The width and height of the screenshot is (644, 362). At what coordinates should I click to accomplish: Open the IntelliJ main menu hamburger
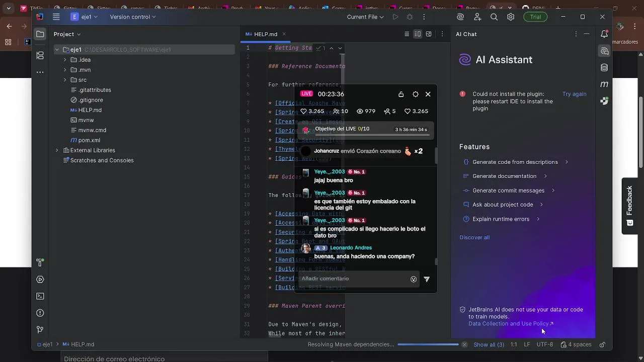[x=56, y=17]
